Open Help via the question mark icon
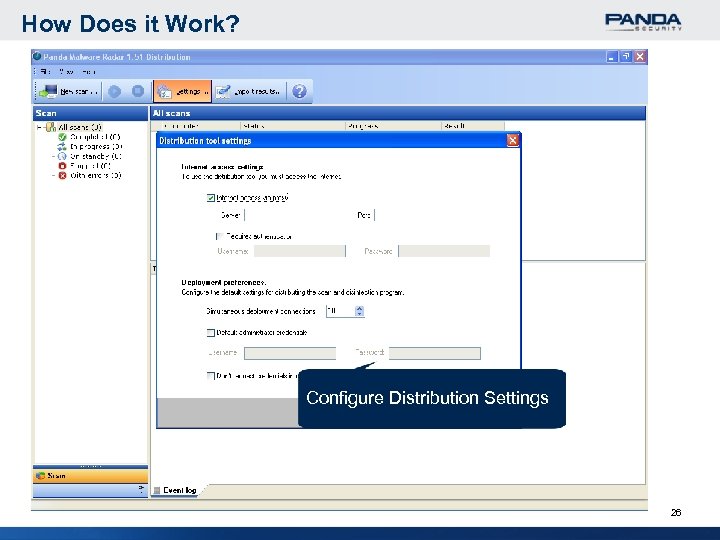This screenshot has width=720, height=540. tap(299, 91)
